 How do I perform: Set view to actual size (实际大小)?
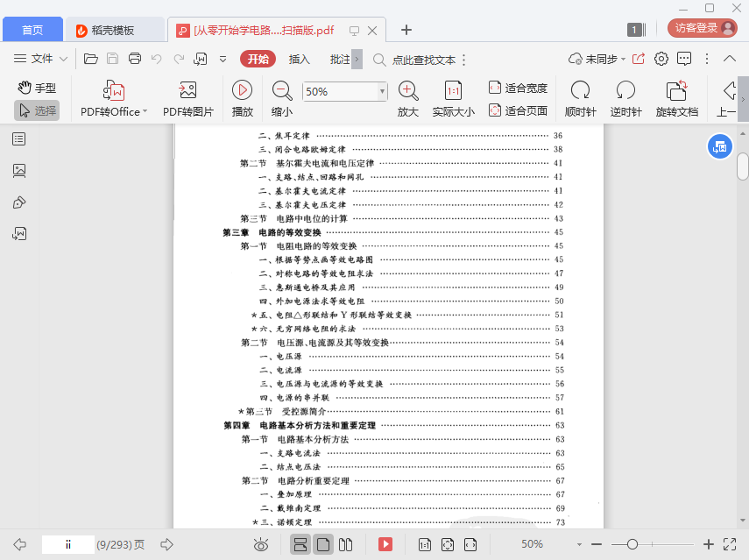[x=453, y=99]
